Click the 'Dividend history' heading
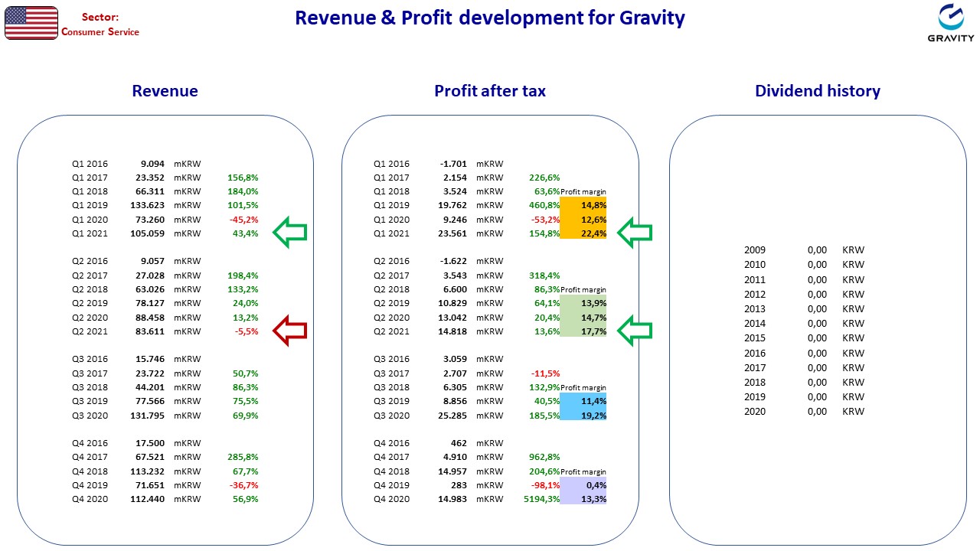Viewport: 980px width, 551px height. click(x=818, y=91)
